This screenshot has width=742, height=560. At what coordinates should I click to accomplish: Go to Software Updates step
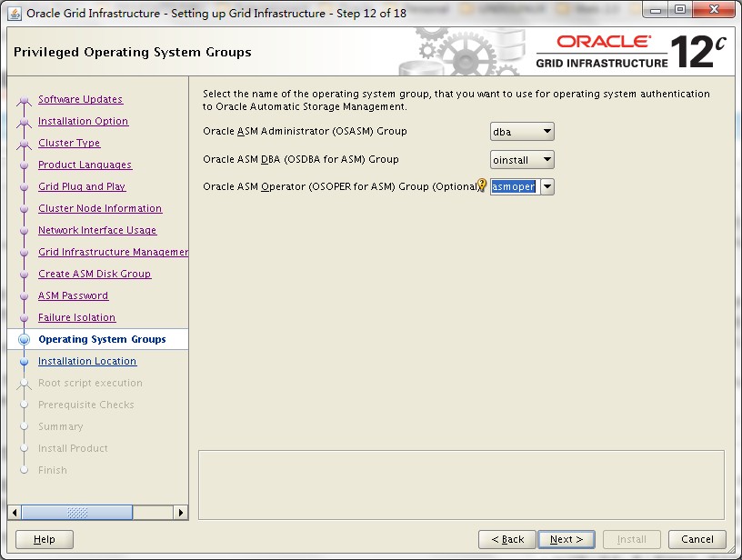click(x=80, y=99)
